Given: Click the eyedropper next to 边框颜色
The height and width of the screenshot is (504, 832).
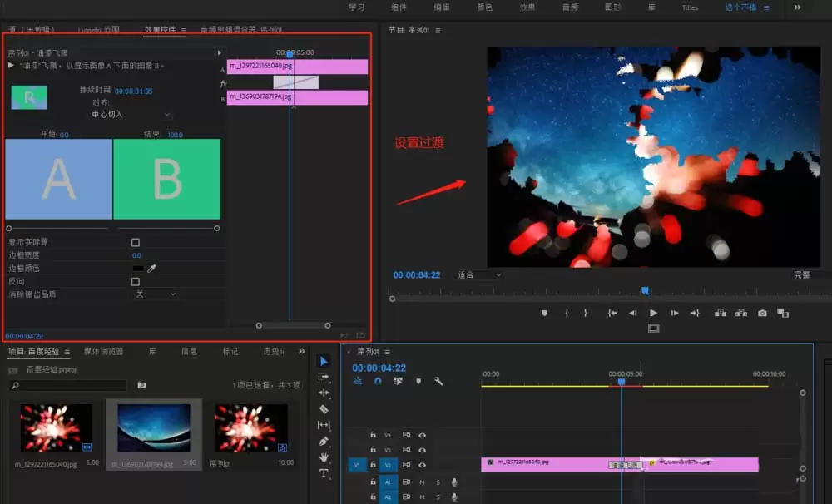Looking at the screenshot, I should (x=151, y=269).
